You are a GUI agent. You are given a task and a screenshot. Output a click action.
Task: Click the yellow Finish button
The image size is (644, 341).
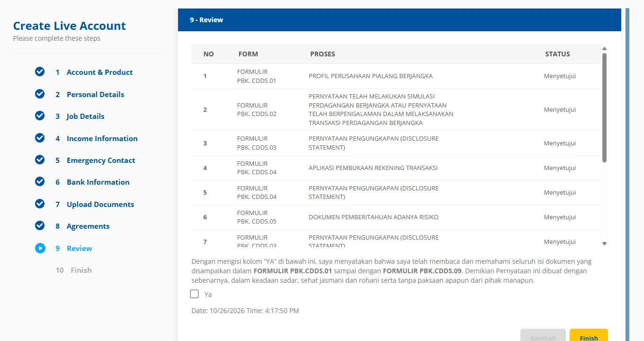click(x=589, y=335)
